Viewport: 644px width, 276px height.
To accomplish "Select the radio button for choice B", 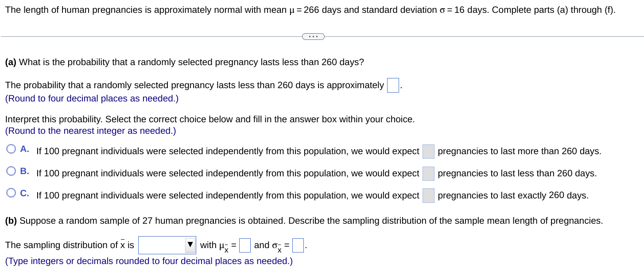I will point(11,171).
